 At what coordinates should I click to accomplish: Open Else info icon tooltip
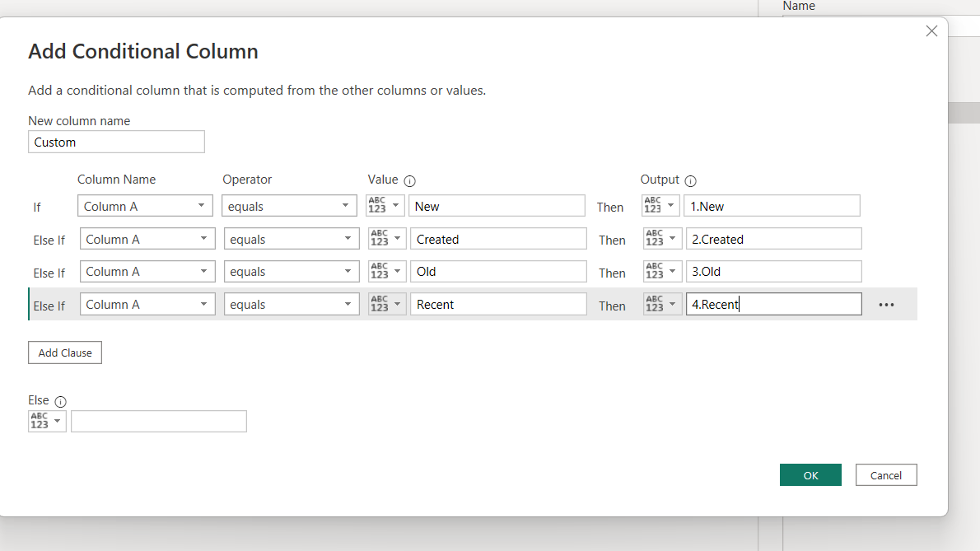[x=61, y=402]
